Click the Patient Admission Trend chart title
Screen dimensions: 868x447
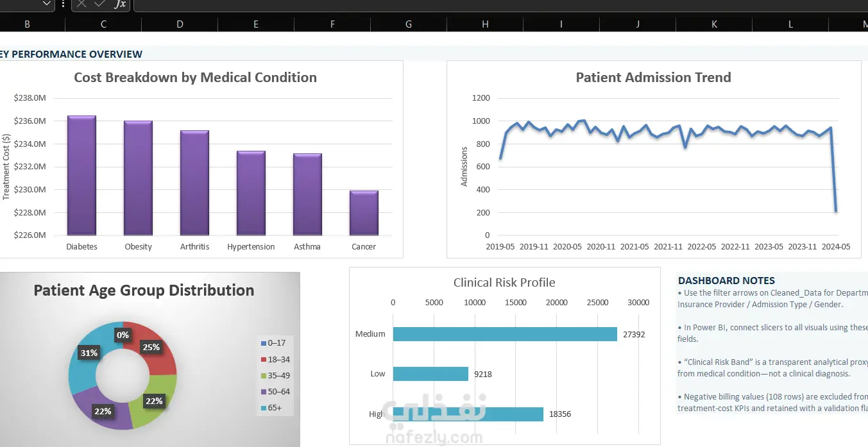tap(653, 78)
